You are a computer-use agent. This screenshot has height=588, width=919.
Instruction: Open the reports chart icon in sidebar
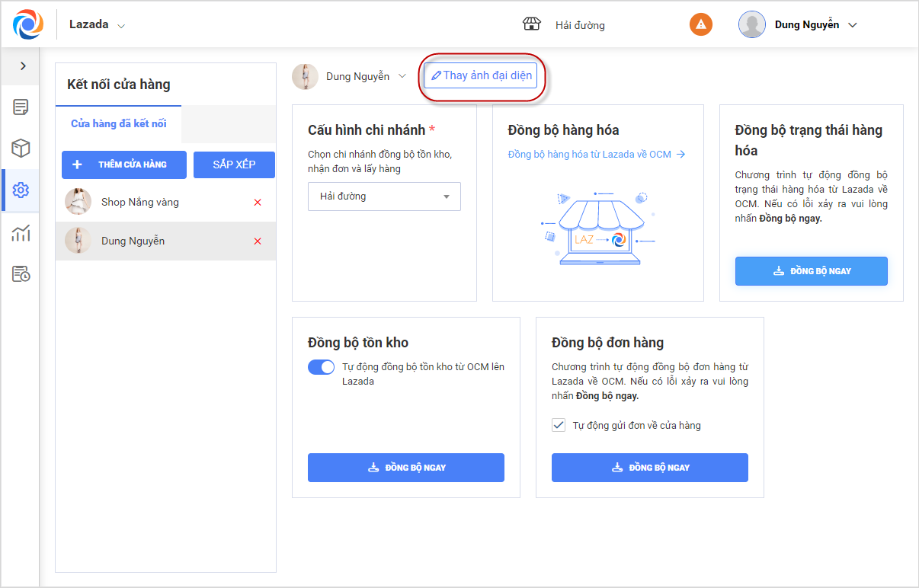click(21, 233)
